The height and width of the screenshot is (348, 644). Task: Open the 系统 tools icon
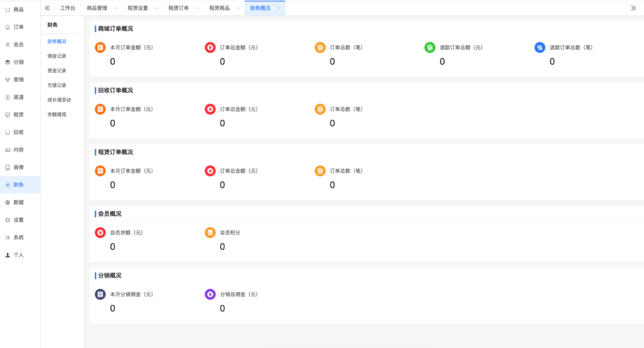point(8,237)
